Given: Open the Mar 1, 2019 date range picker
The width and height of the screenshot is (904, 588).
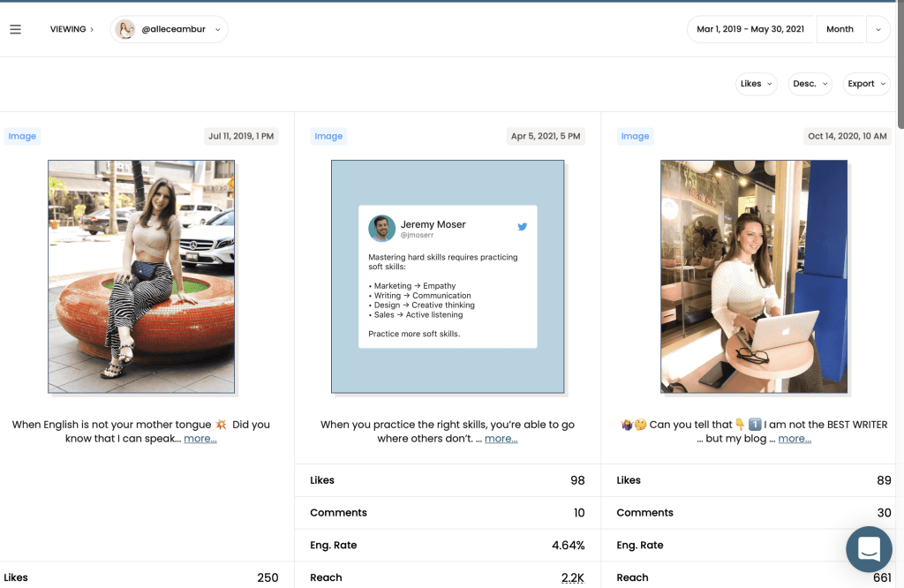Looking at the screenshot, I should pyautogui.click(x=750, y=29).
